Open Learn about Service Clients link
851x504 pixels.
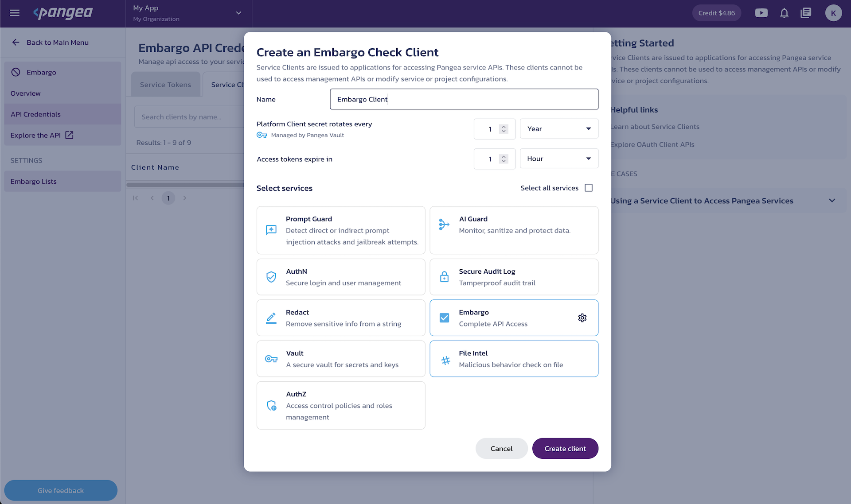click(x=655, y=127)
